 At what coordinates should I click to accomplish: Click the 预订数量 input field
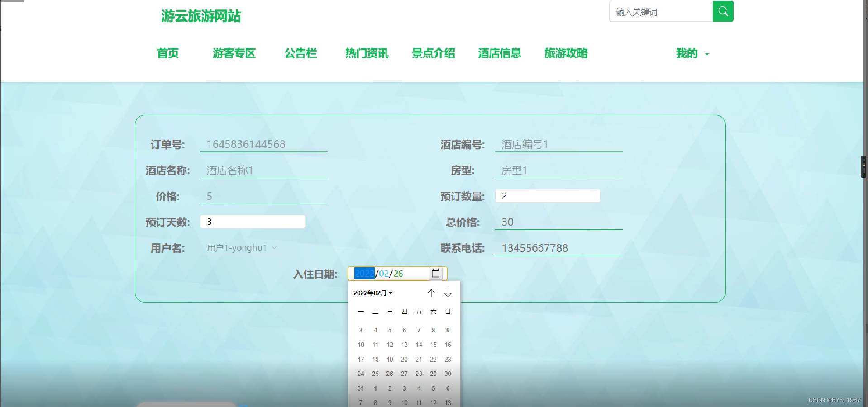click(548, 196)
